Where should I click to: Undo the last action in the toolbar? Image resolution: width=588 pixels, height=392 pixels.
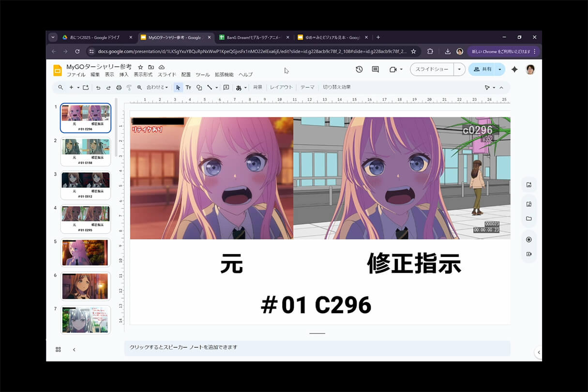click(99, 88)
